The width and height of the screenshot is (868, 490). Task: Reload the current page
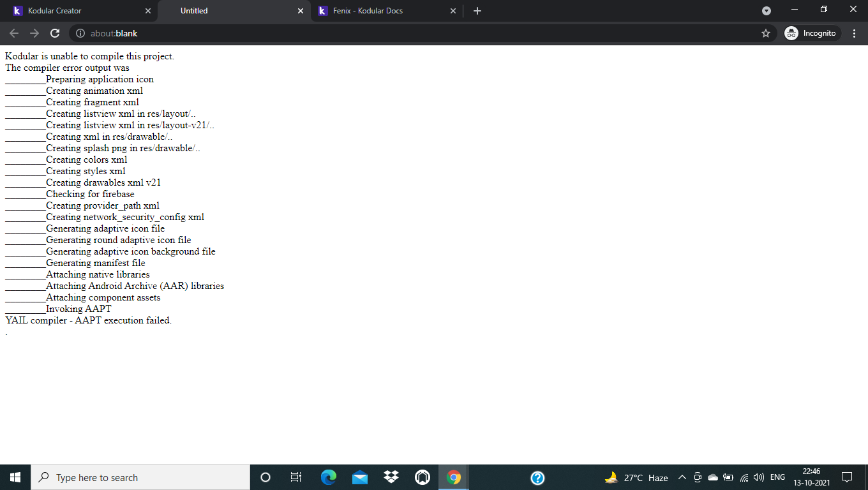point(55,33)
